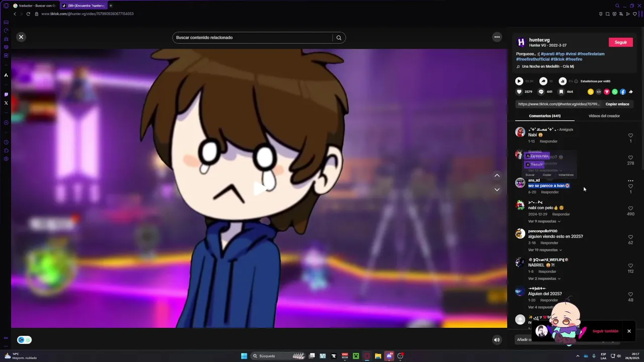Toggle the autoscroll switch bottom-left
This screenshot has width=644, height=362.
[24, 340]
